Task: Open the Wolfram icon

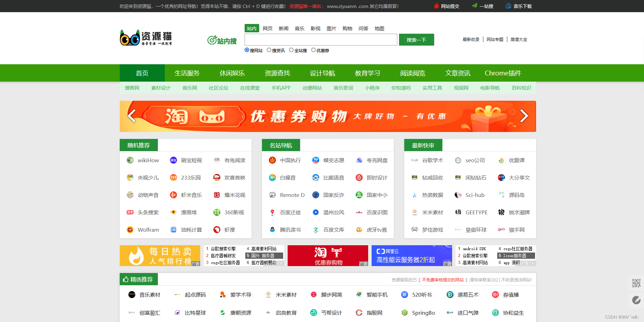Action: click(x=130, y=230)
